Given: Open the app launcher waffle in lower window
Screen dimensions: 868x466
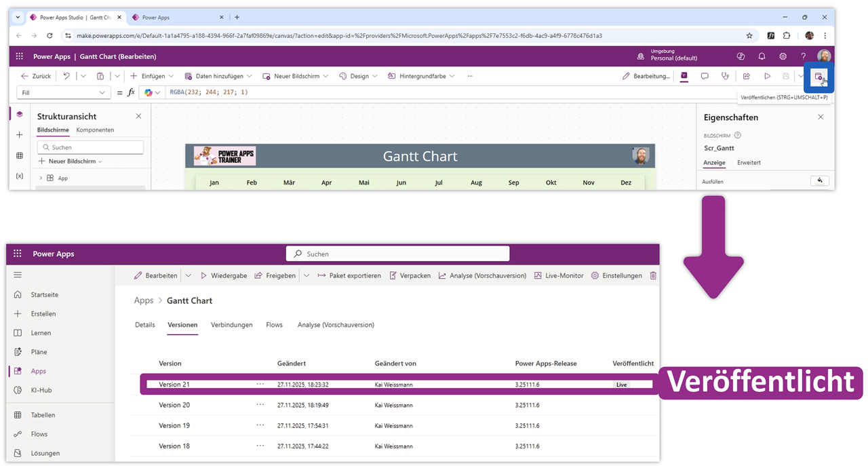Looking at the screenshot, I should (x=18, y=254).
